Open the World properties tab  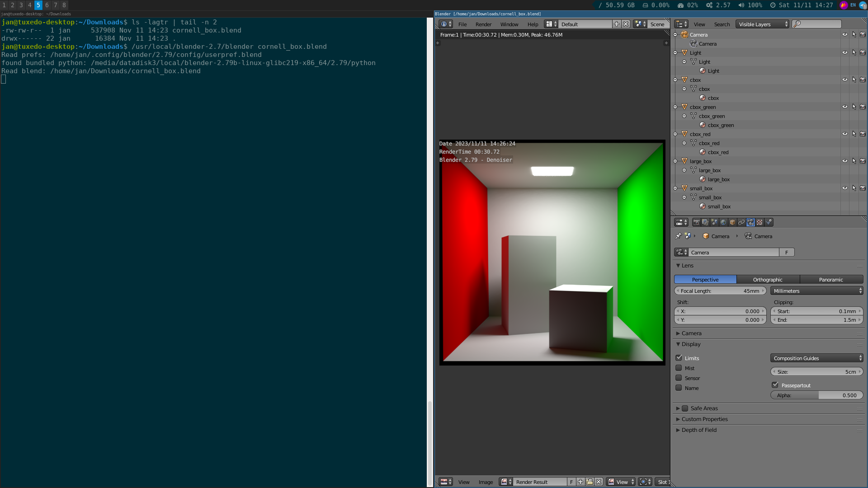(x=723, y=222)
